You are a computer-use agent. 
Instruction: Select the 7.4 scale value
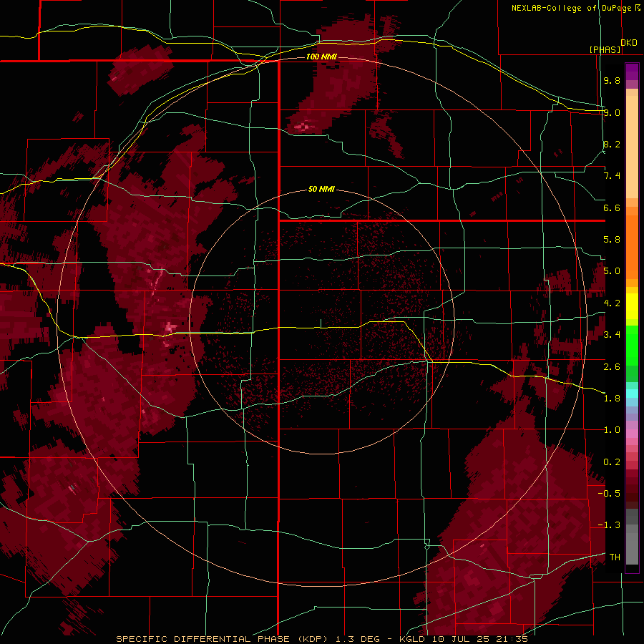point(612,176)
